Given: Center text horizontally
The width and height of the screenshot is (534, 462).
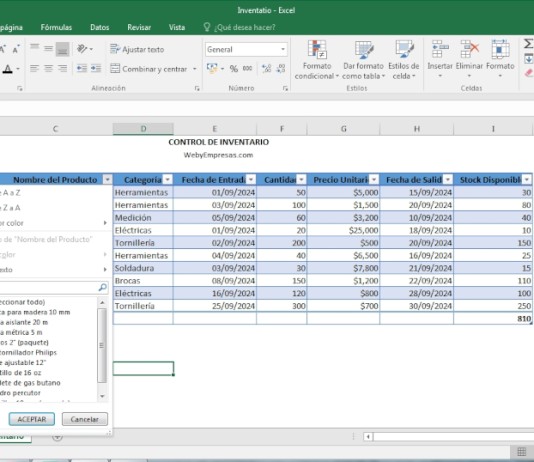Looking at the screenshot, I should point(48,68).
